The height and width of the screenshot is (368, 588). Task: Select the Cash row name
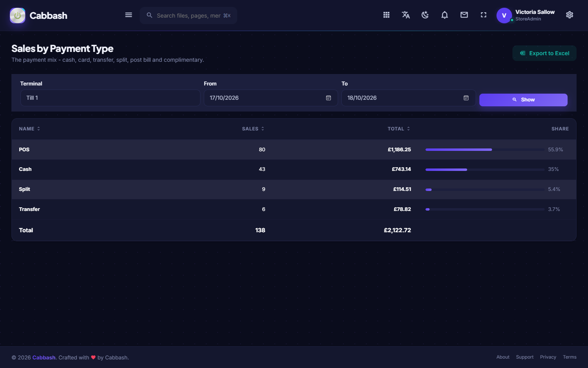tap(25, 169)
